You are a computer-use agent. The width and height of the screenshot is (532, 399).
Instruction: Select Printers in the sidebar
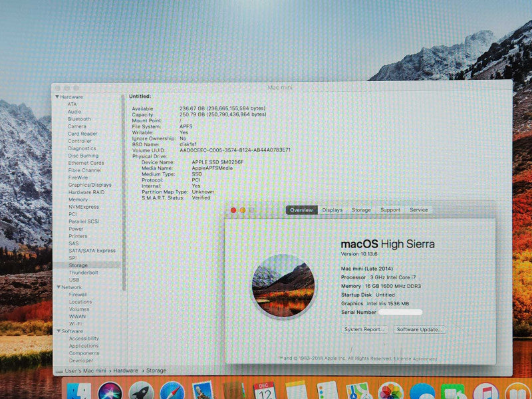click(78, 236)
